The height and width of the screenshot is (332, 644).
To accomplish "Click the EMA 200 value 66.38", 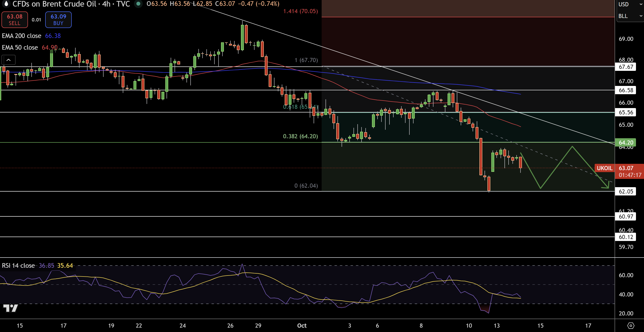I will [x=53, y=36].
